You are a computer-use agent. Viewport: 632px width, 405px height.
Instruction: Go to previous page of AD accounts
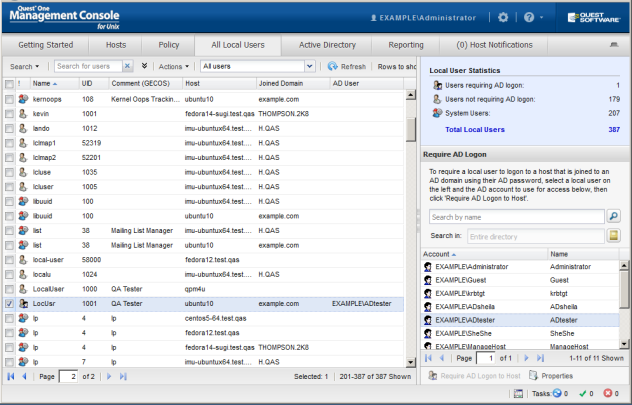click(x=442, y=358)
